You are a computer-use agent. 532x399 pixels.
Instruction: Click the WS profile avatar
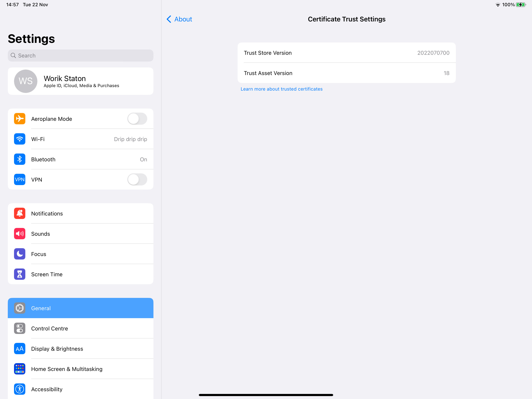coord(26,81)
